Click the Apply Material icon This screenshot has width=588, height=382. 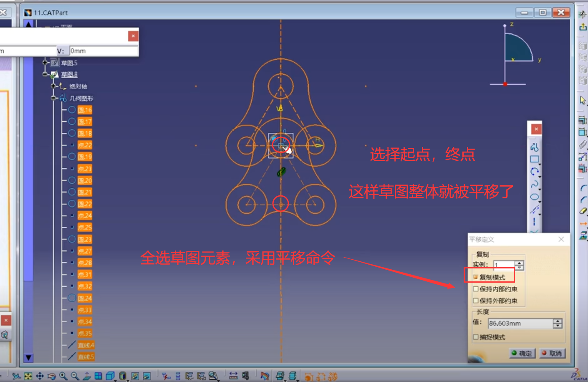[265, 376]
